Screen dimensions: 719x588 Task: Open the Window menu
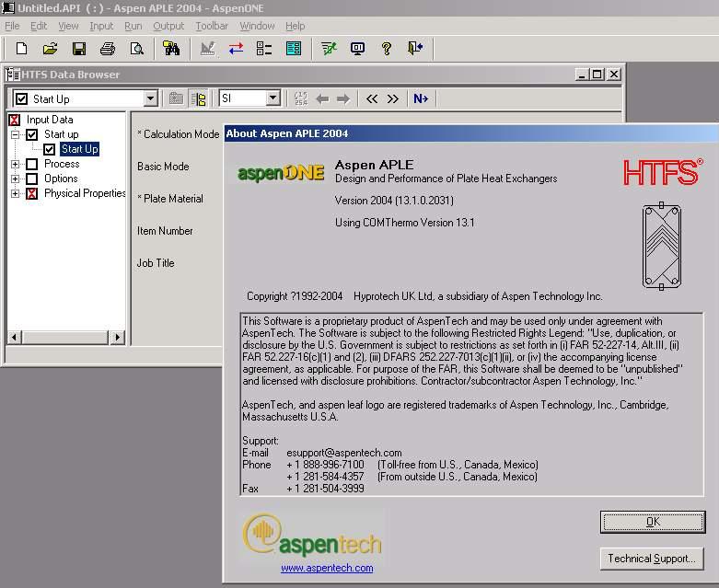click(257, 26)
